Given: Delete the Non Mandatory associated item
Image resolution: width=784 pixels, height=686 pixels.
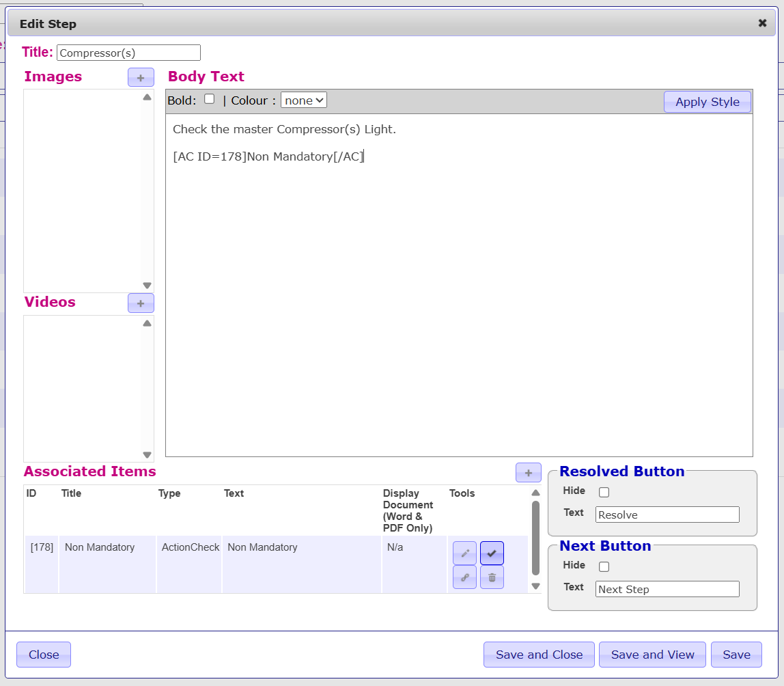Looking at the screenshot, I should (492, 577).
